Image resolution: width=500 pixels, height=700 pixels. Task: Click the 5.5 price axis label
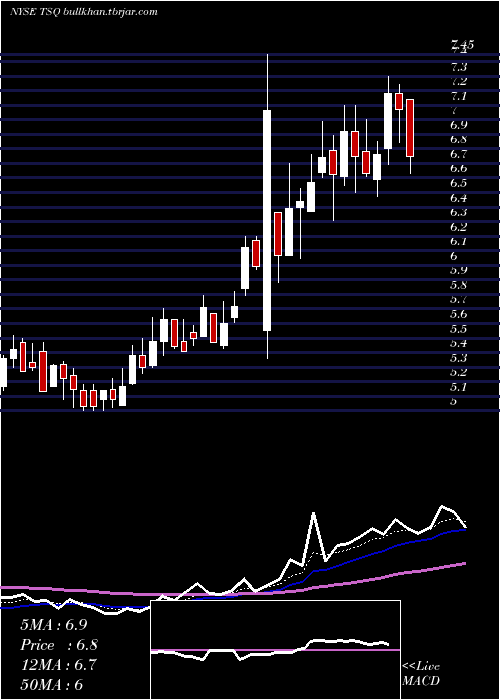coord(459,329)
